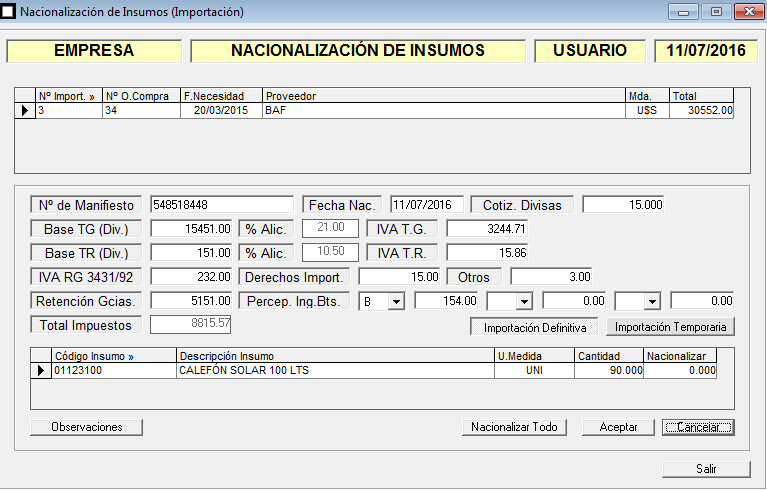
Task: Sort by the 'Nº Import.' column header
Action: pos(68,96)
